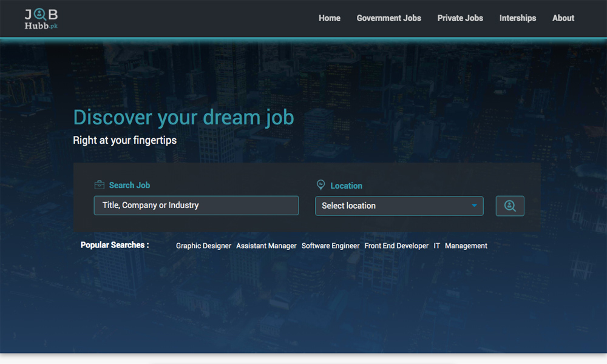Screen dimensions: 607x364
Task: Visit the About page
Action: 563,18
